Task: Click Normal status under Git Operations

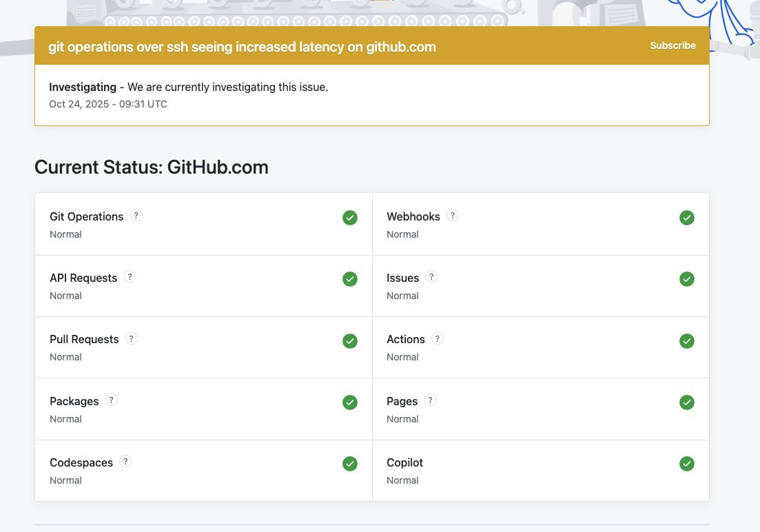Action: tap(65, 235)
